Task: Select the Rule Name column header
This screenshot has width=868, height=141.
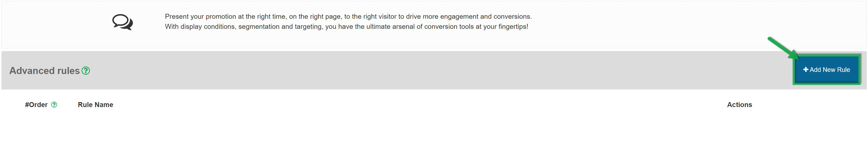Action: click(x=95, y=105)
